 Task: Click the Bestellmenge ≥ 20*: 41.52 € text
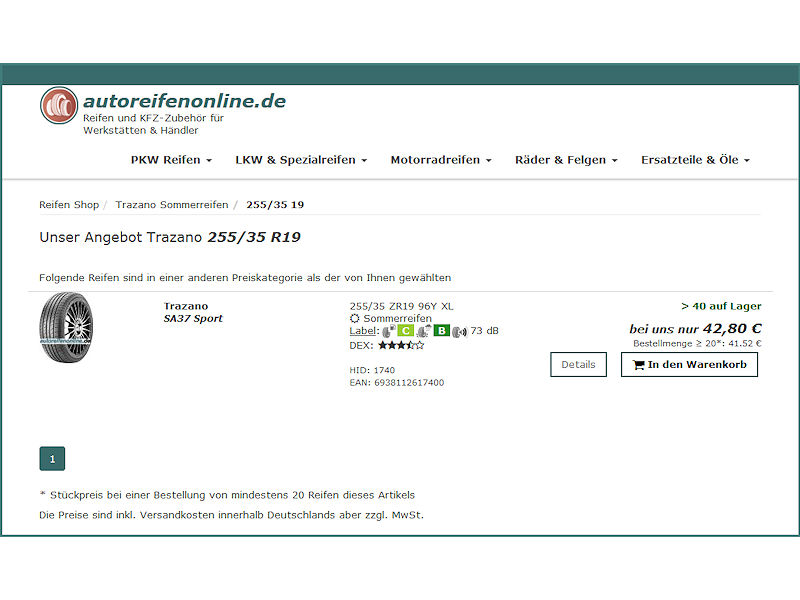(x=697, y=343)
